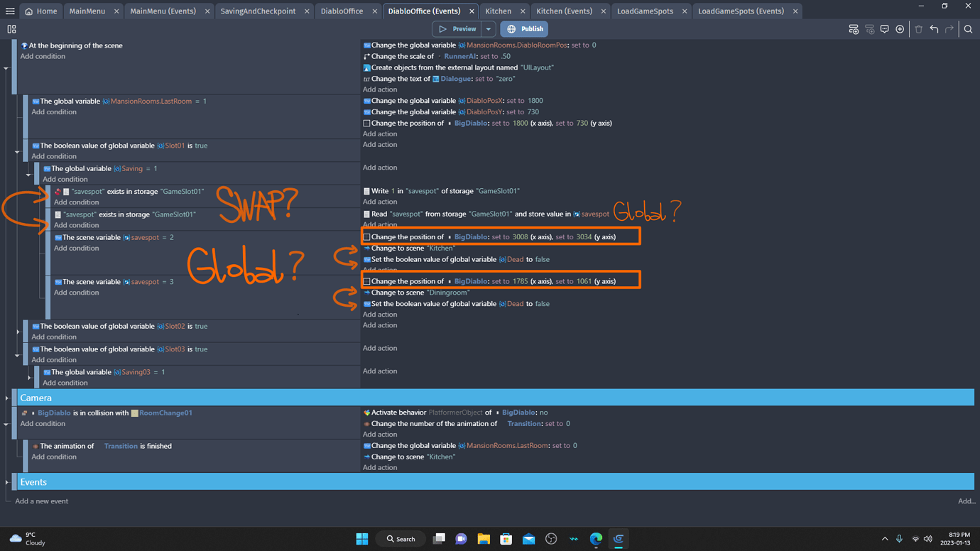Add a comment using the speech bubble icon
Image resolution: width=980 pixels, height=551 pixels.
click(x=885, y=30)
